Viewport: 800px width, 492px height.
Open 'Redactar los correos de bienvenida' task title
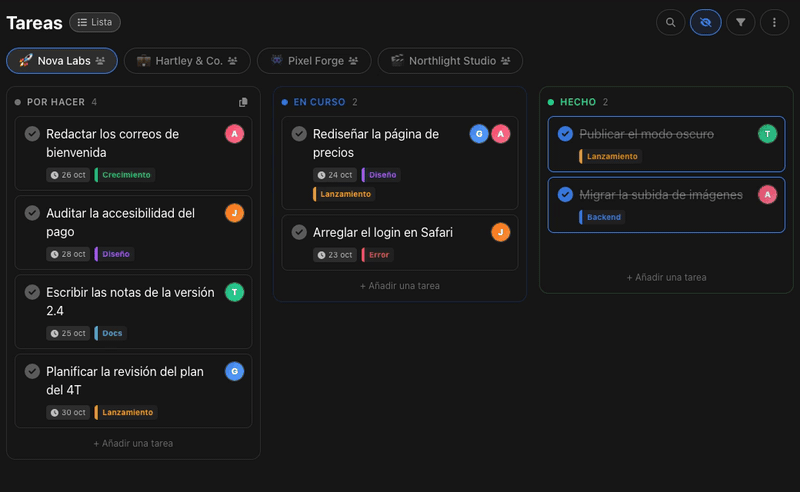[x=112, y=143]
